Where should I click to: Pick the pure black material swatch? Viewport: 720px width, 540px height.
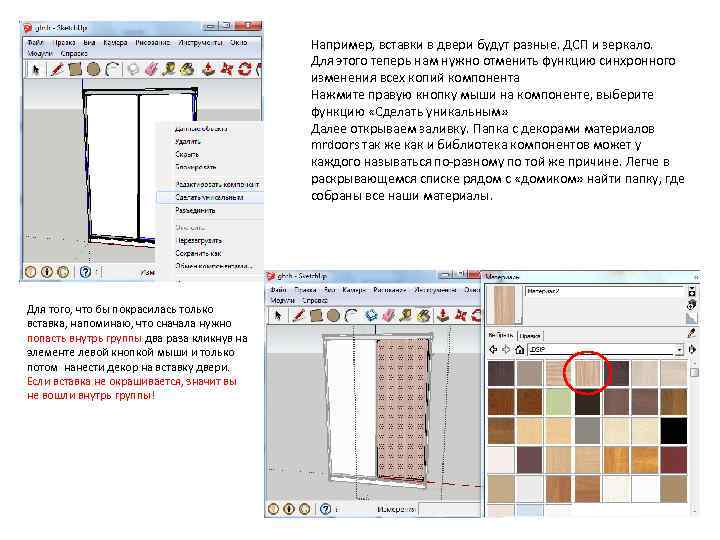(674, 431)
